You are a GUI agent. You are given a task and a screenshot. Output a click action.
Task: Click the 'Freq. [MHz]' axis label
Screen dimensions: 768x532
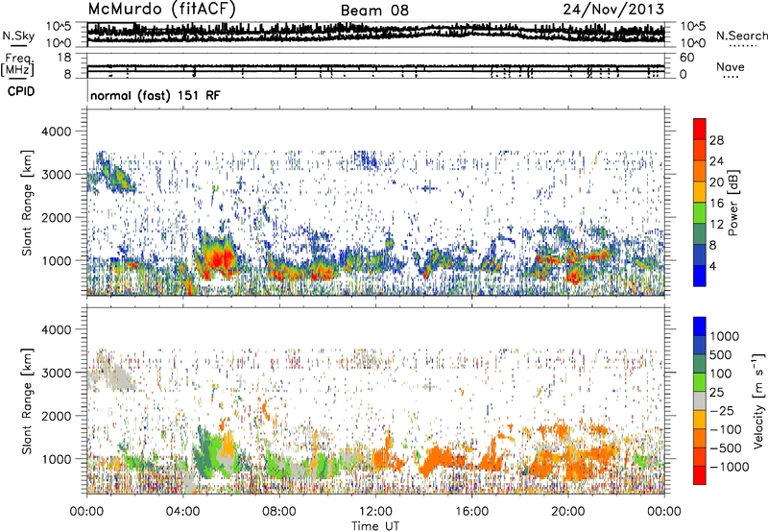[x=17, y=65]
